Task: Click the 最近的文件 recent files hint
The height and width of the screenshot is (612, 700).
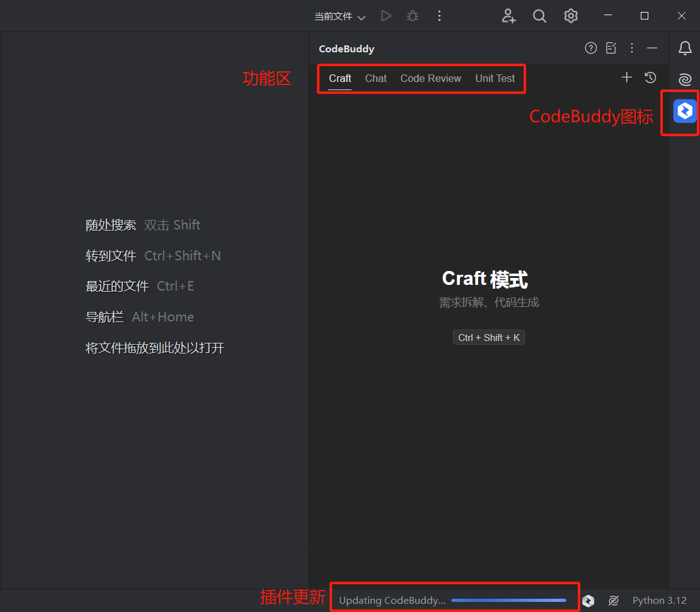Action: [140, 286]
